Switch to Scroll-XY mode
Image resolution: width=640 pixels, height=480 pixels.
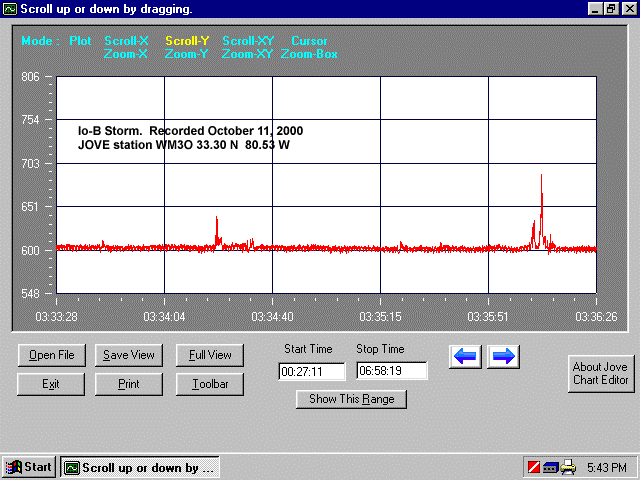click(x=246, y=41)
